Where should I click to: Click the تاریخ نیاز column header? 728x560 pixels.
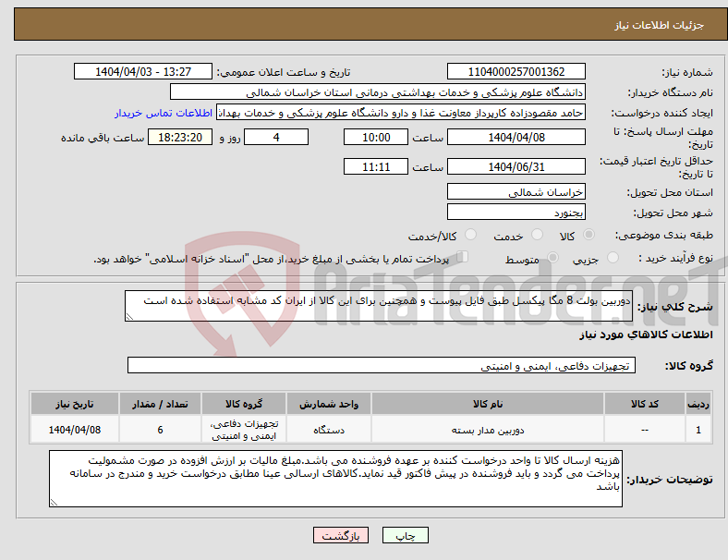pyautogui.click(x=75, y=404)
